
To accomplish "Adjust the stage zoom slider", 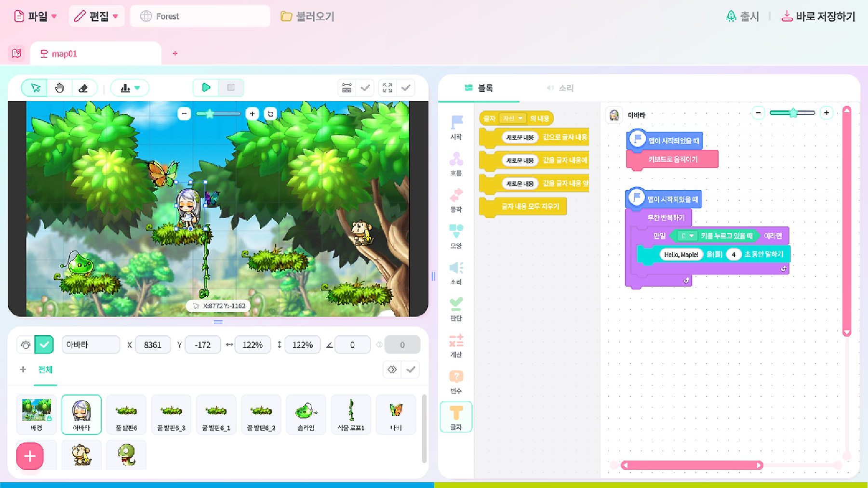I will [x=218, y=114].
